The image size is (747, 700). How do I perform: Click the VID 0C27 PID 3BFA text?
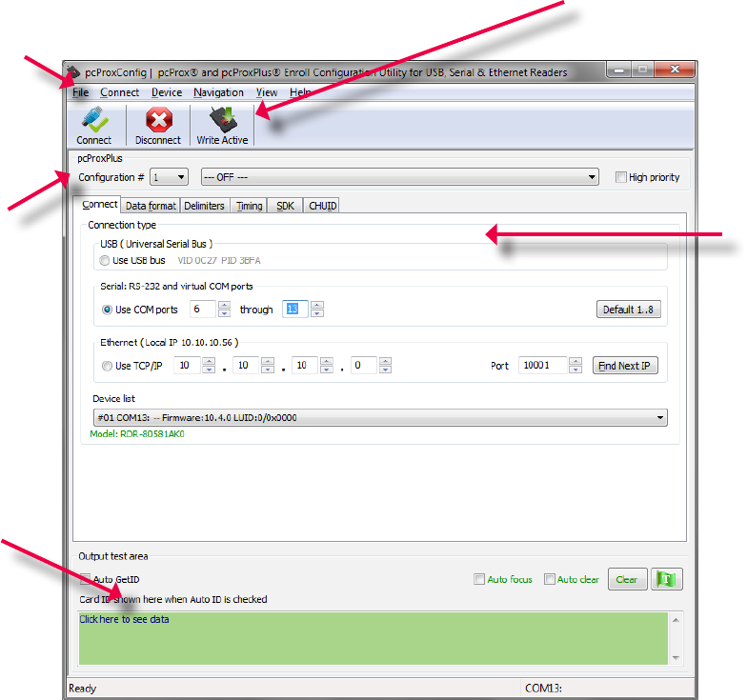[219, 261]
